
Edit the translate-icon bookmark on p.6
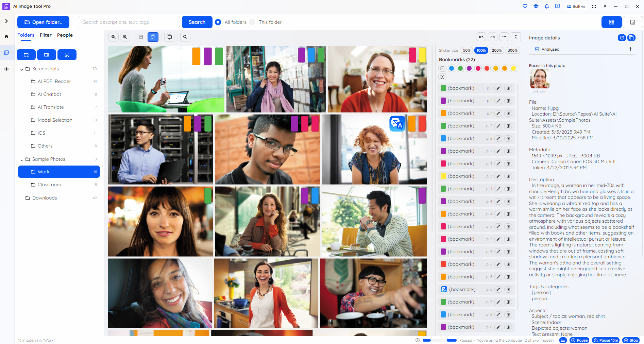(498, 289)
